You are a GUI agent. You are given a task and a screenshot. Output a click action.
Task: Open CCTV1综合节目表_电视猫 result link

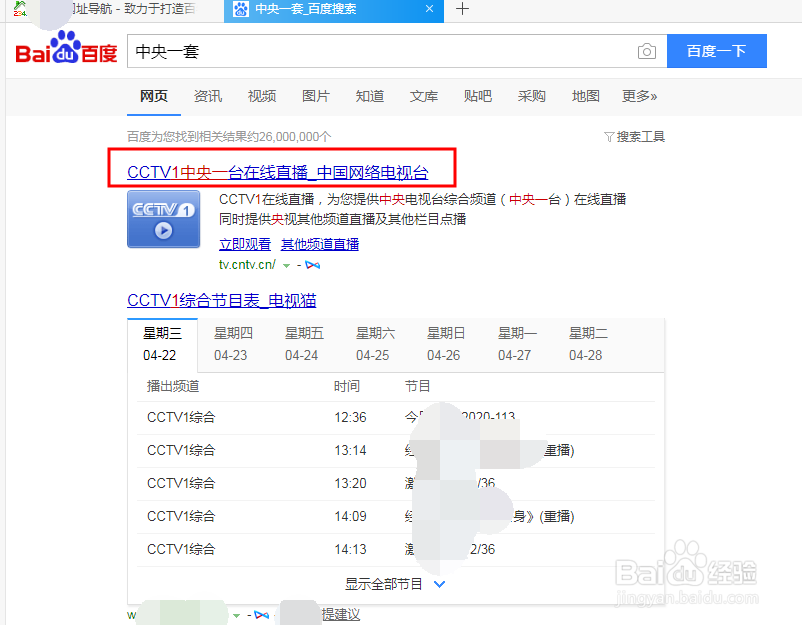[x=221, y=300]
